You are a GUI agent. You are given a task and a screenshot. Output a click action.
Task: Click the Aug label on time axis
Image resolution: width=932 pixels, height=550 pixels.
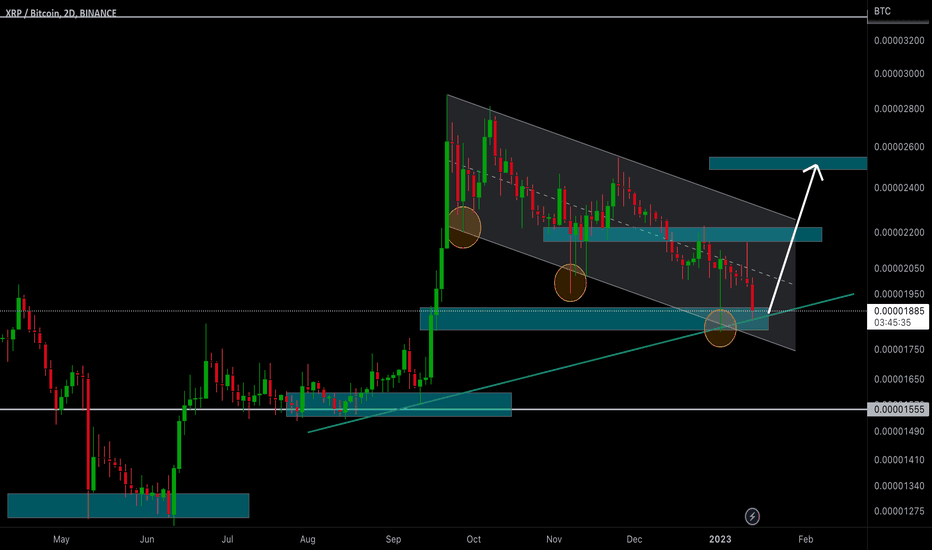307,539
